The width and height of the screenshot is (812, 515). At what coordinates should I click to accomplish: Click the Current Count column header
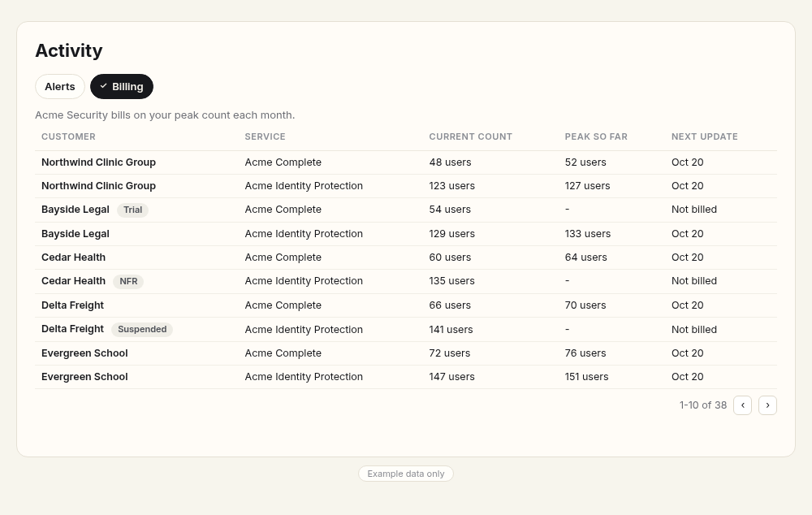point(470,136)
